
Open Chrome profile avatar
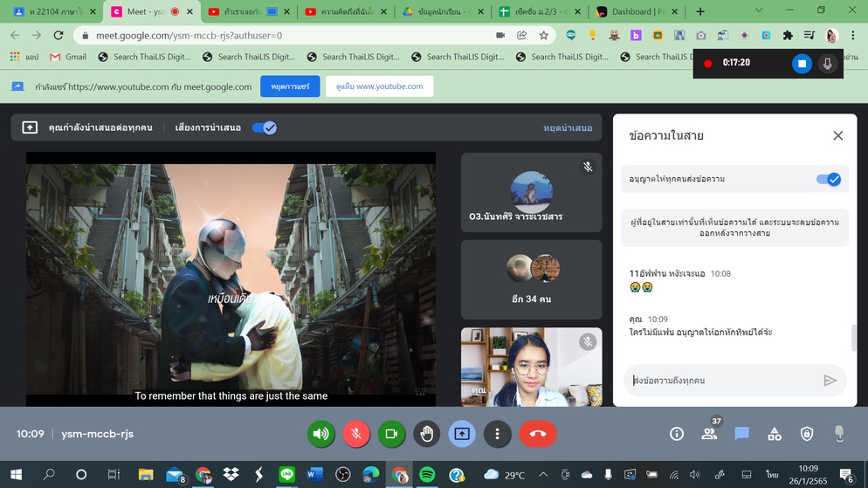coord(831,36)
